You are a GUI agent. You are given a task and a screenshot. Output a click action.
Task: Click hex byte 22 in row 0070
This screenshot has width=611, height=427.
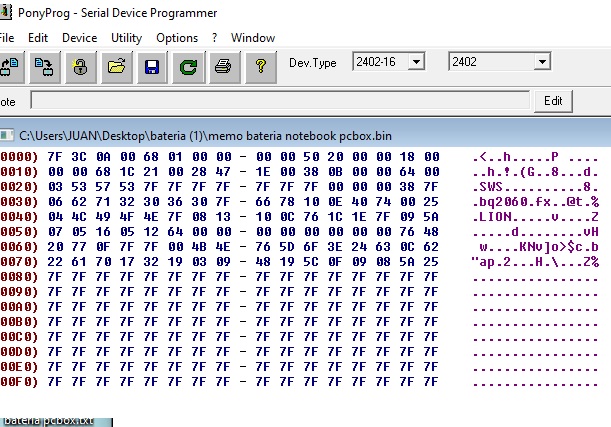click(x=55, y=262)
